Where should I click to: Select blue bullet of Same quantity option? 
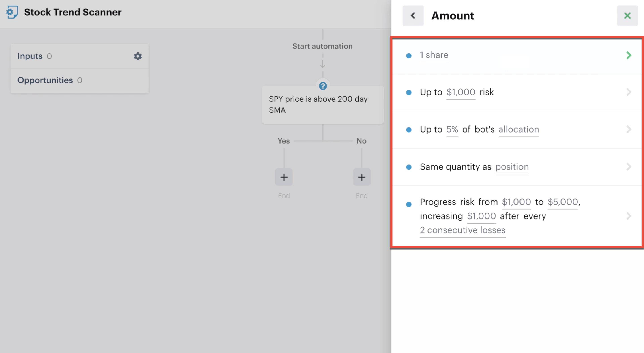point(409,167)
